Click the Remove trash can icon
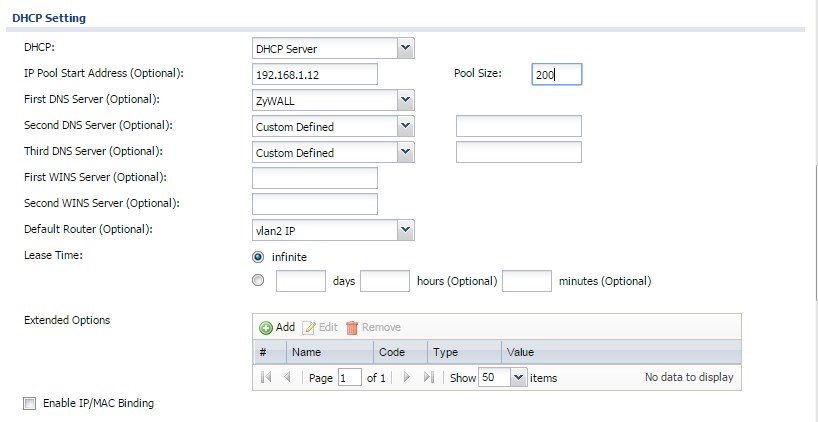Viewport: 818px width, 422px height. coord(352,328)
